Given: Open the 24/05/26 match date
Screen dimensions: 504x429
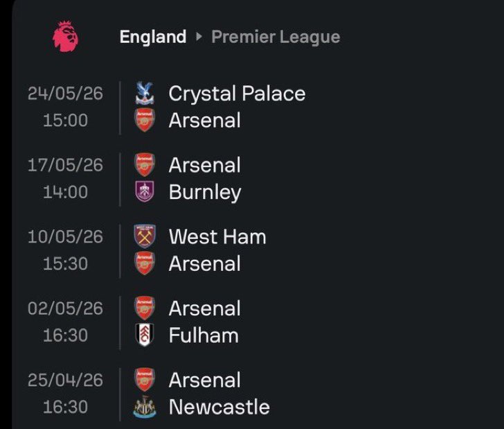Looking at the screenshot, I should pos(65,94).
